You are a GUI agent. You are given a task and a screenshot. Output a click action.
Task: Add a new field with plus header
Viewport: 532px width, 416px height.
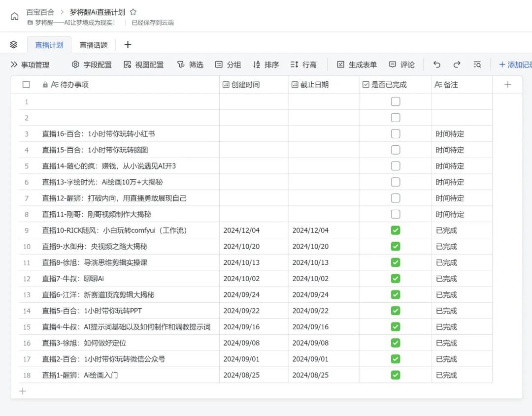[x=507, y=84]
